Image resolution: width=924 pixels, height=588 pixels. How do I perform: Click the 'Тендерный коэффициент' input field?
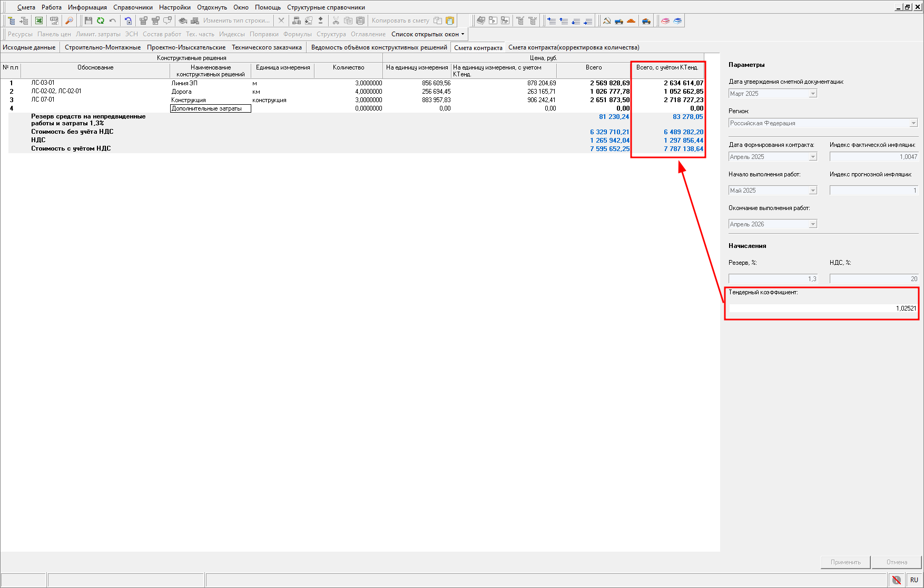822,308
